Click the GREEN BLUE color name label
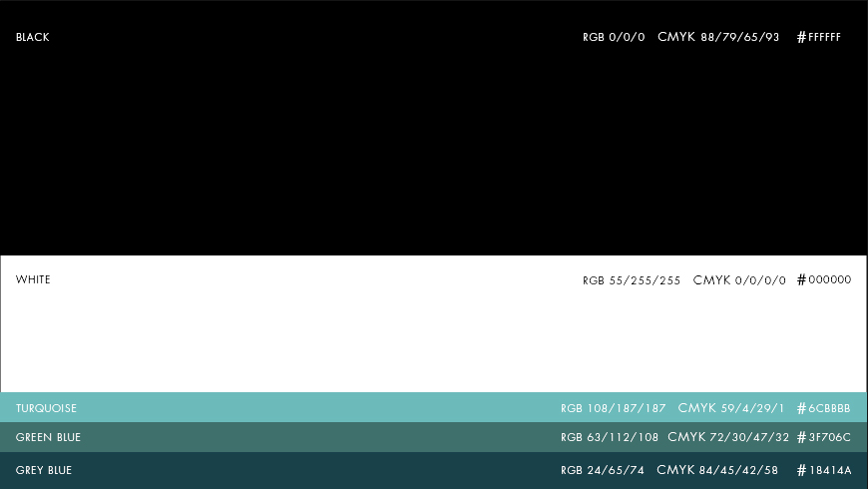This screenshot has width=868, height=489. pos(48,437)
